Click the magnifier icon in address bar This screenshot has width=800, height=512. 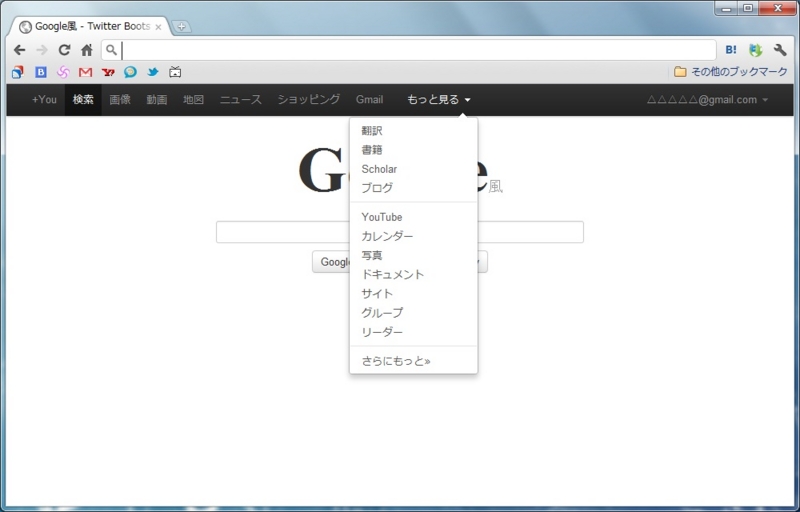coord(111,50)
